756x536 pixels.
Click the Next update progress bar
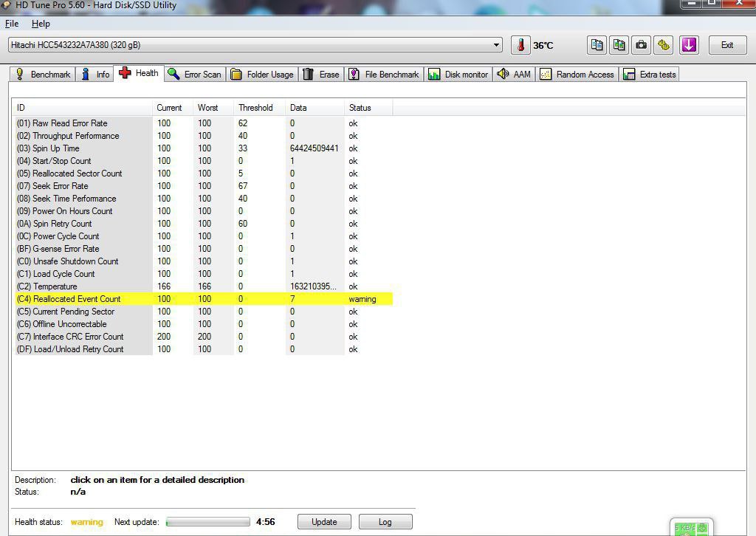(208, 522)
